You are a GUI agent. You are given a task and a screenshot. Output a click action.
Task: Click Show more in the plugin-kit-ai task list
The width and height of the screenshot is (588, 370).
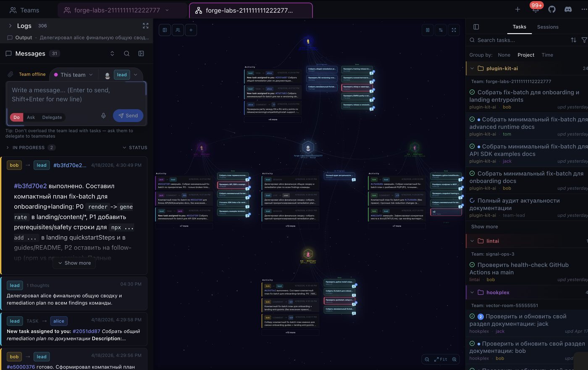pyautogui.click(x=484, y=227)
